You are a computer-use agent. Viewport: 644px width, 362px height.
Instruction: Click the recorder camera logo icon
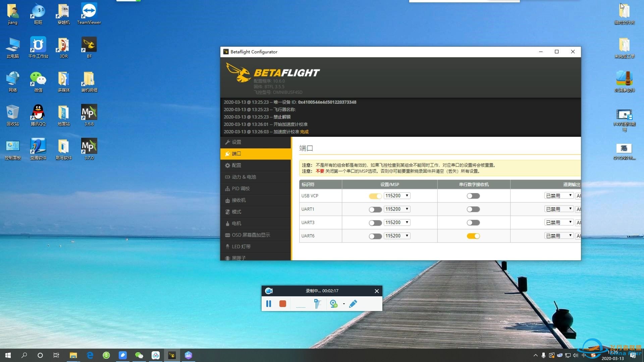[x=269, y=291]
